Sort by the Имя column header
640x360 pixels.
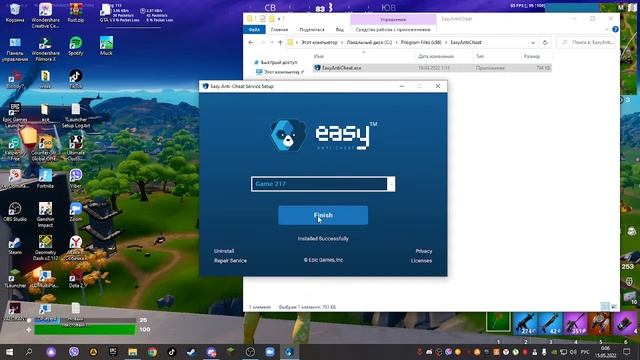319,56
